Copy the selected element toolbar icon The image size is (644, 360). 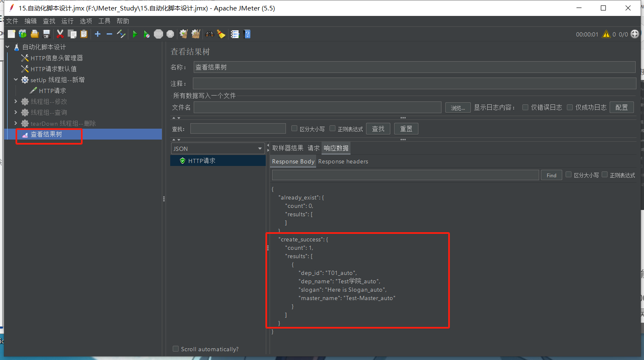click(72, 34)
